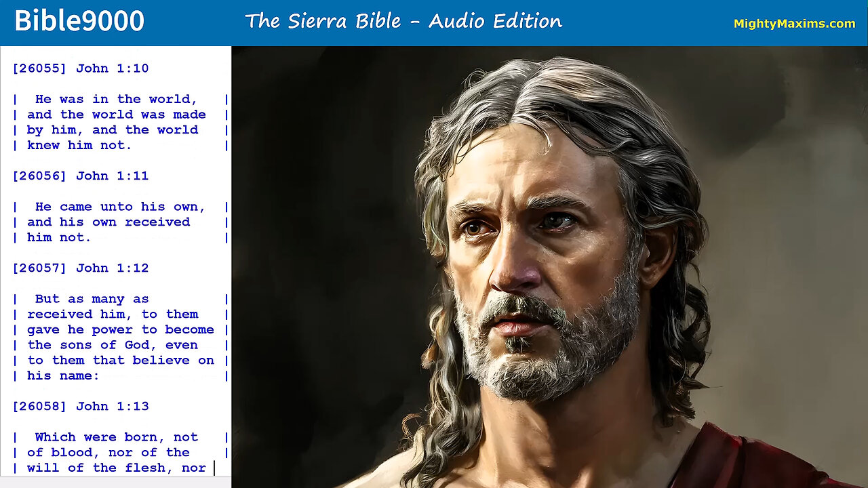The height and width of the screenshot is (488, 868).
Task: Click the line 'received him, to them'
Action: pos(113,314)
